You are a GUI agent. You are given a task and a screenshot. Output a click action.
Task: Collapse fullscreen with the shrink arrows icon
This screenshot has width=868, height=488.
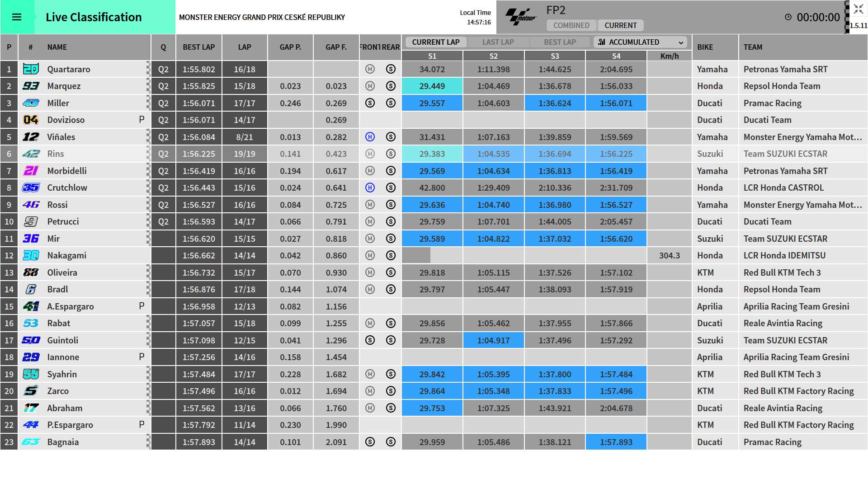(x=859, y=9)
